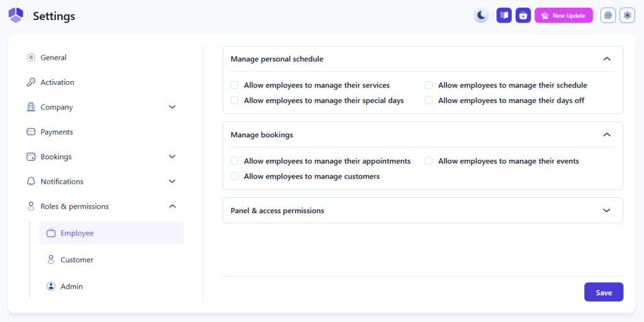Toggle dark mode with the moon icon

[481, 16]
